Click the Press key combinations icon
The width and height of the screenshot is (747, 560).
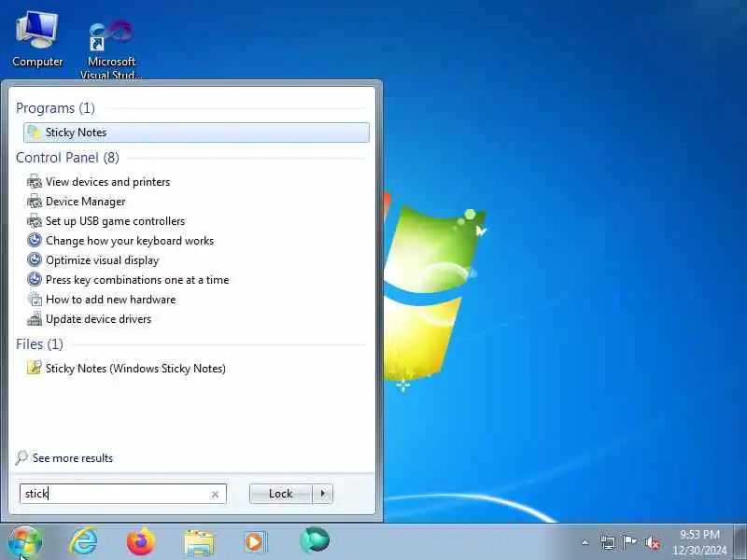click(35, 279)
